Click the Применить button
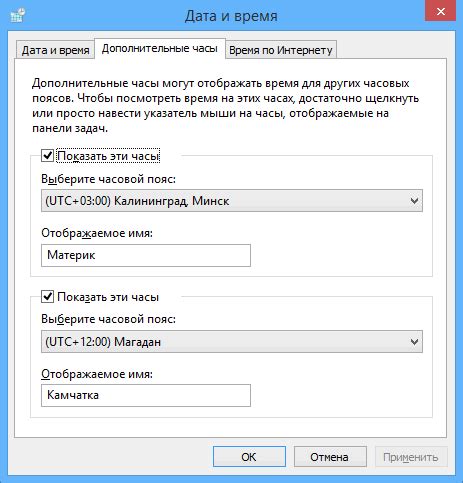 [411, 457]
